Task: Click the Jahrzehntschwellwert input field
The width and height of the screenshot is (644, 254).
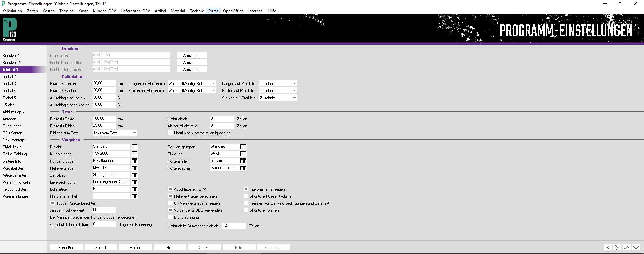Action: (x=104, y=210)
